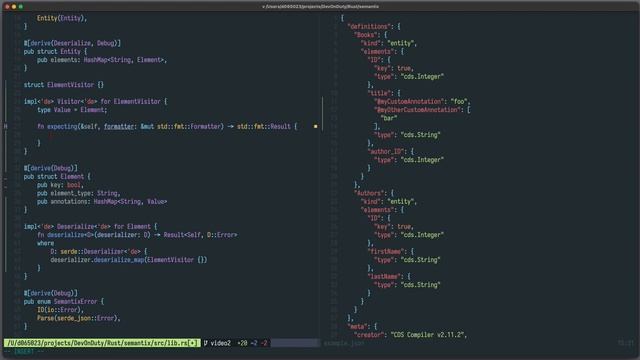Click the git branch icon before video2
The image size is (640, 360).
pos(206,343)
